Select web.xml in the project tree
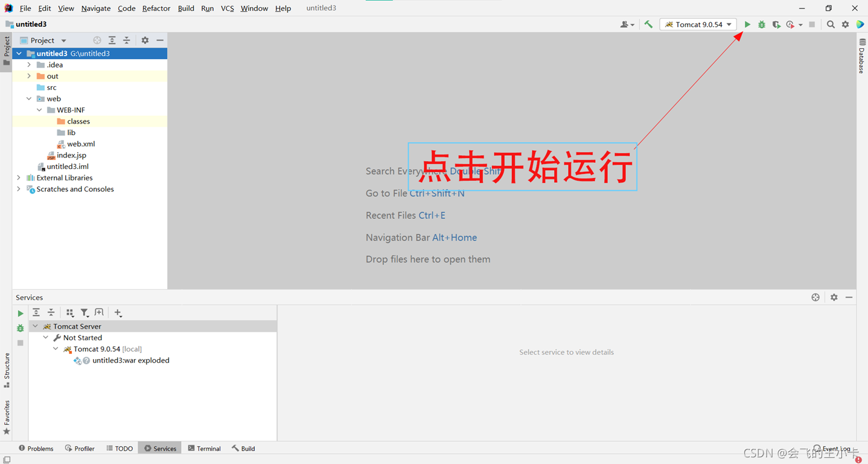The width and height of the screenshot is (868, 464). pyautogui.click(x=76, y=144)
